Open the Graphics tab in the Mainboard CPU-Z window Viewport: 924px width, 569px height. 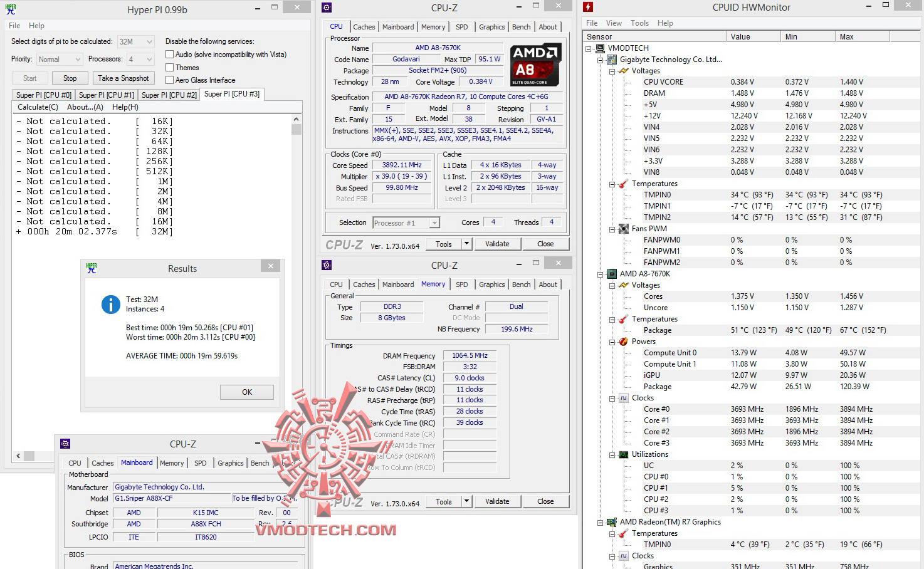[x=231, y=463]
